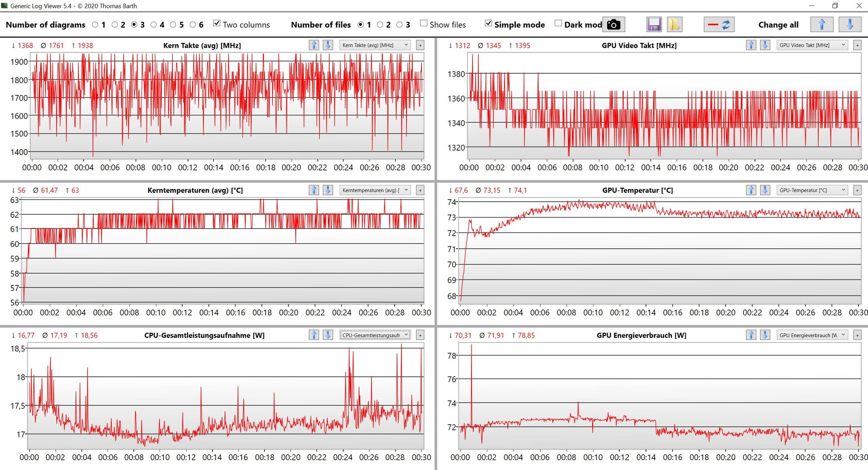Image resolution: width=868 pixels, height=470 pixels.
Task: Click the GPU Energieverbrauch power plot area
Action: [660, 396]
